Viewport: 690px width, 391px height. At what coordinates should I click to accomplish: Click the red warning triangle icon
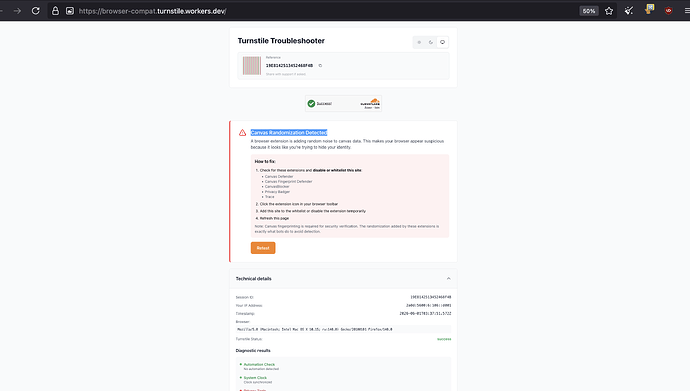242,132
